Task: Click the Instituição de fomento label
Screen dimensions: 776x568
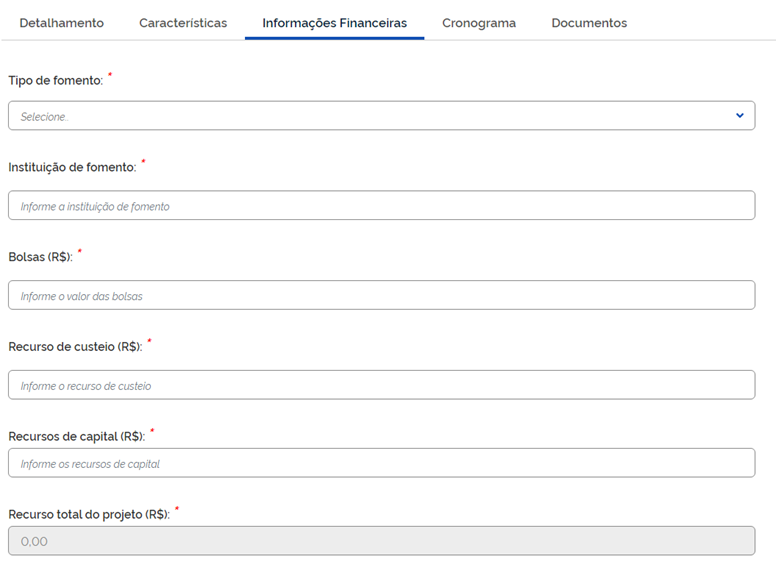Action: (x=72, y=168)
